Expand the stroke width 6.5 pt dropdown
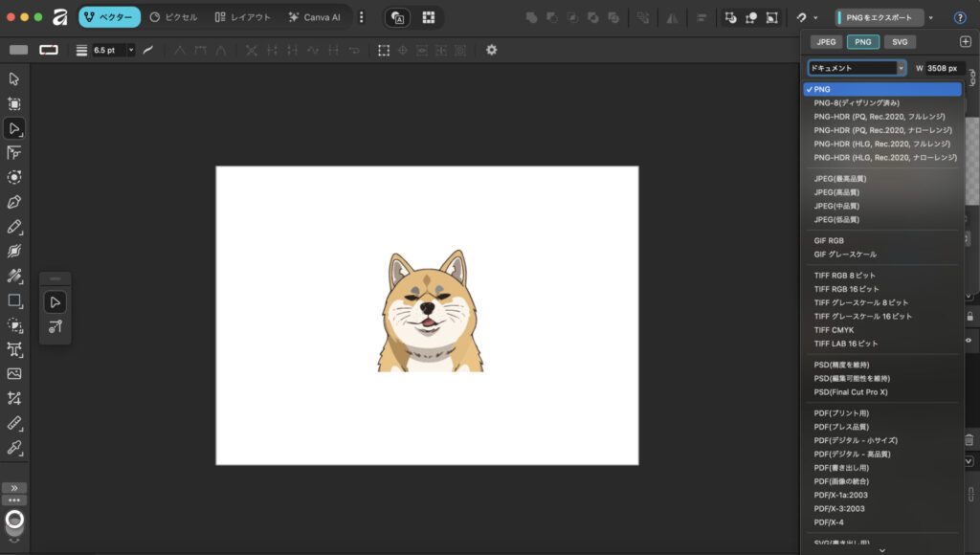The image size is (980, 555). click(131, 50)
